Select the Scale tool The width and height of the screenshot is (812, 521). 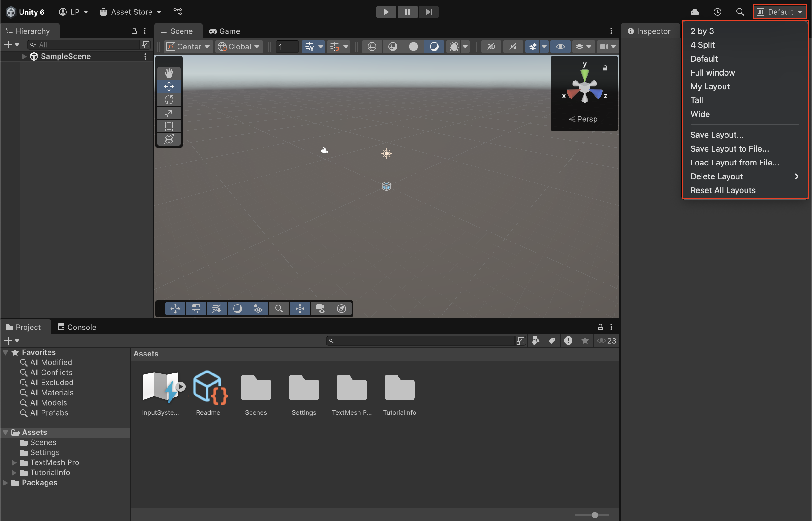point(169,113)
